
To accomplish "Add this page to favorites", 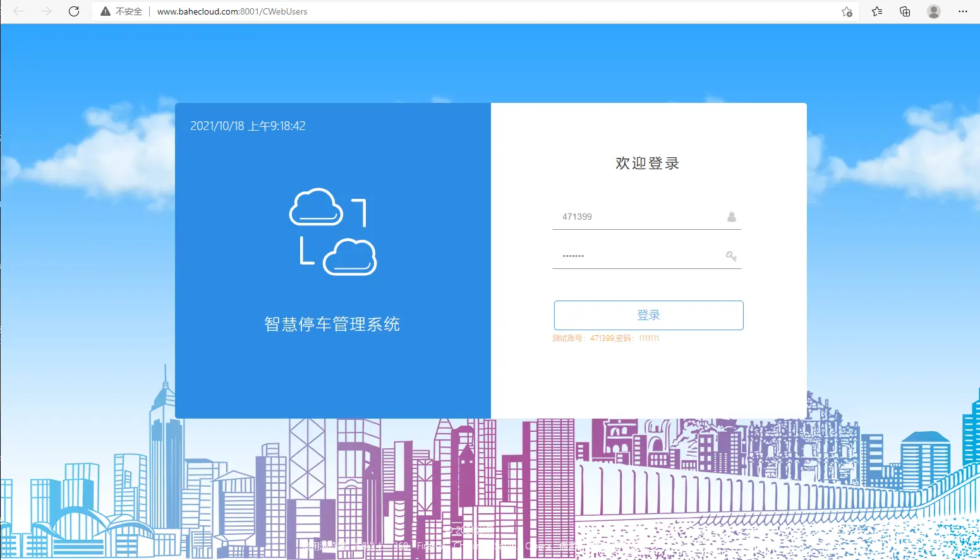I will point(847,11).
